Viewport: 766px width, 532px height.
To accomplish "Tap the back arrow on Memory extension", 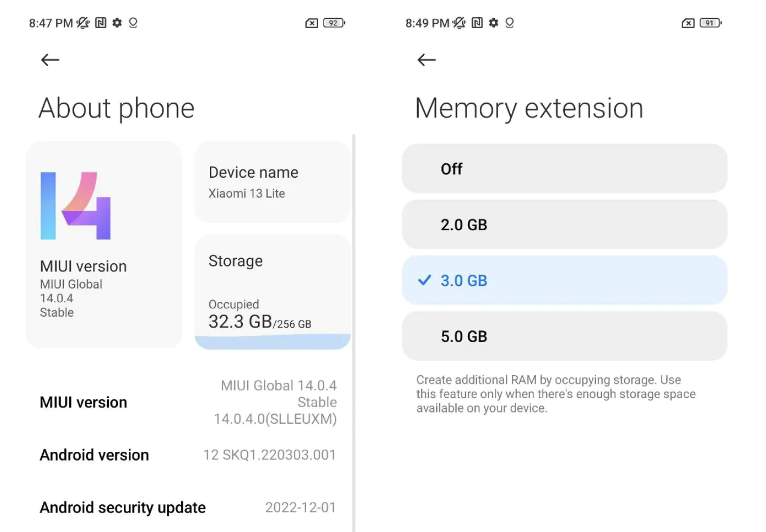I will click(x=427, y=59).
